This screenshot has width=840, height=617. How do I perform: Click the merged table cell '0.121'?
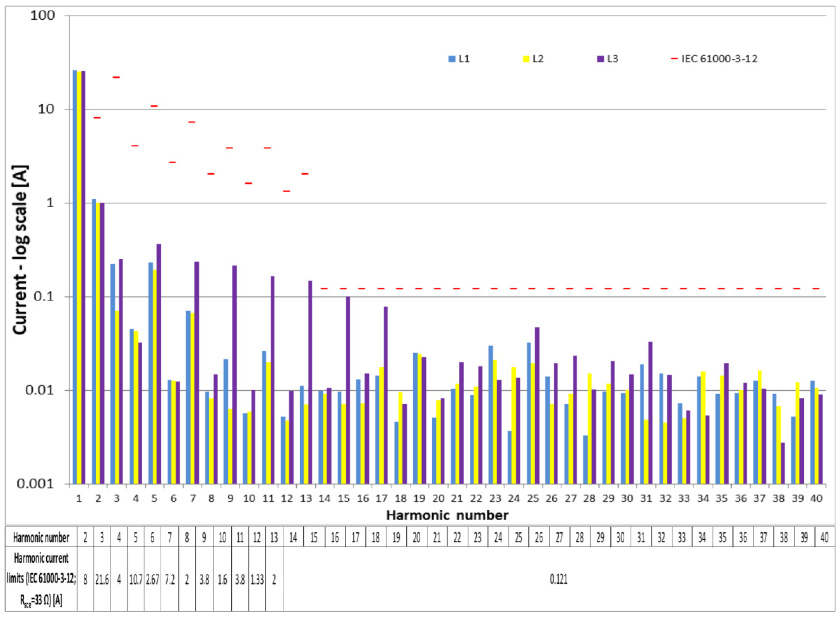pos(559,579)
